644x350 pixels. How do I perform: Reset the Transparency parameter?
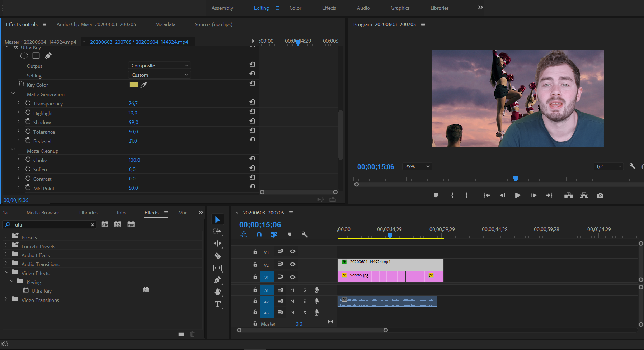pyautogui.click(x=253, y=102)
